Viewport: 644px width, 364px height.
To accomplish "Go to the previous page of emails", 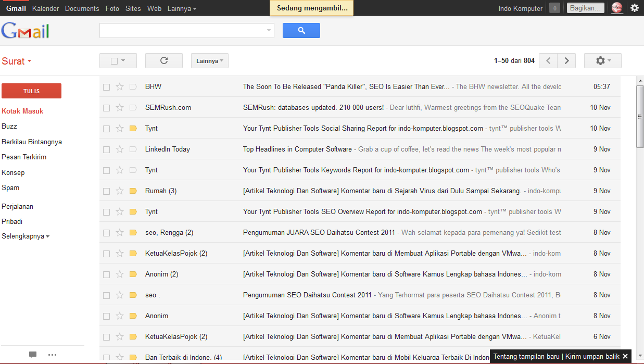I will pyautogui.click(x=548, y=60).
